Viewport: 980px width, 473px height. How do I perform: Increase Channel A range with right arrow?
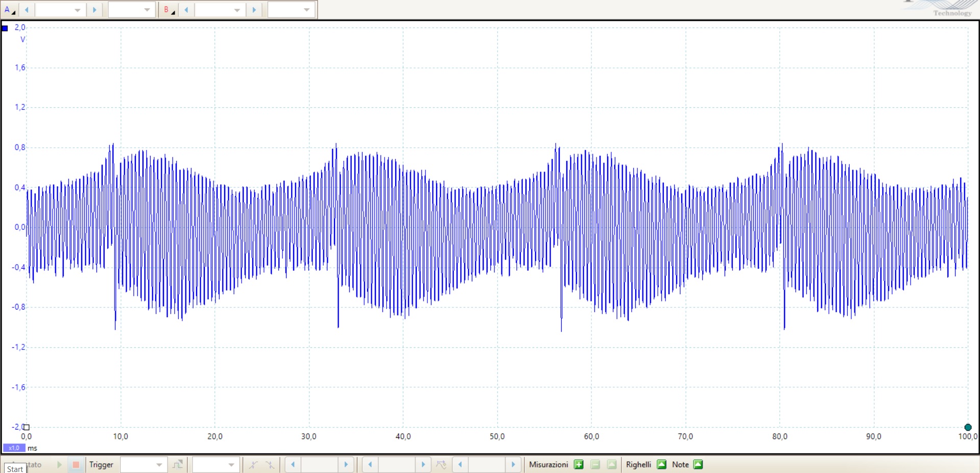pos(94,10)
